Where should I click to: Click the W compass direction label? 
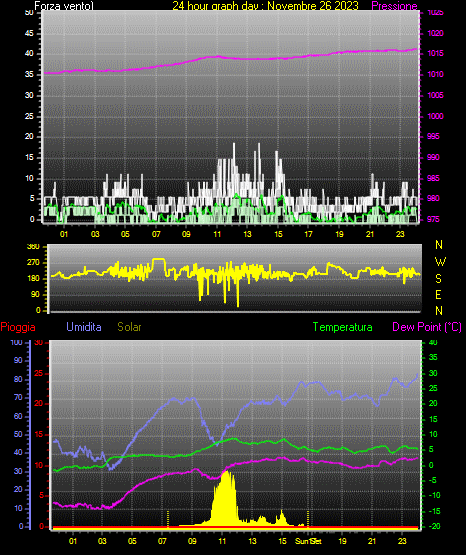440,262
